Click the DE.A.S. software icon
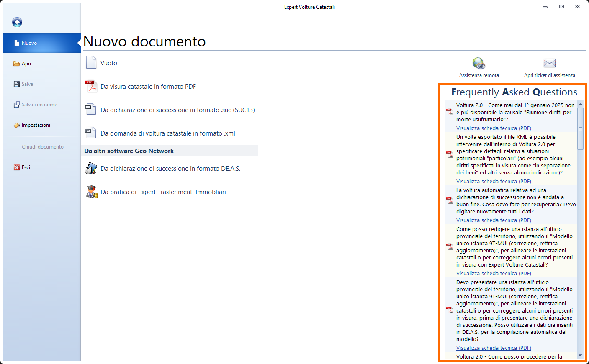Viewport: 589px width, 364px height. (91, 168)
